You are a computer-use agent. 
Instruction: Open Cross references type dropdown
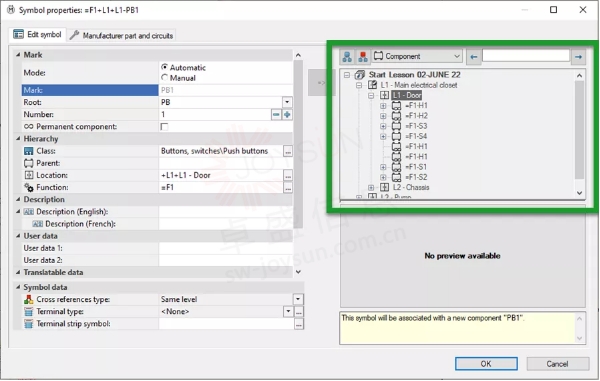click(x=298, y=299)
